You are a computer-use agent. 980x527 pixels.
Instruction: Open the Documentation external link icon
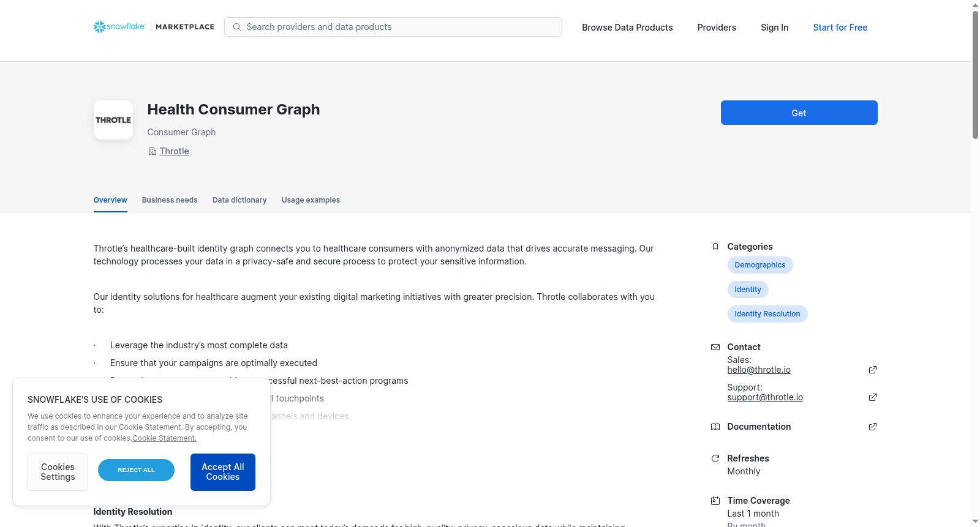tap(873, 427)
